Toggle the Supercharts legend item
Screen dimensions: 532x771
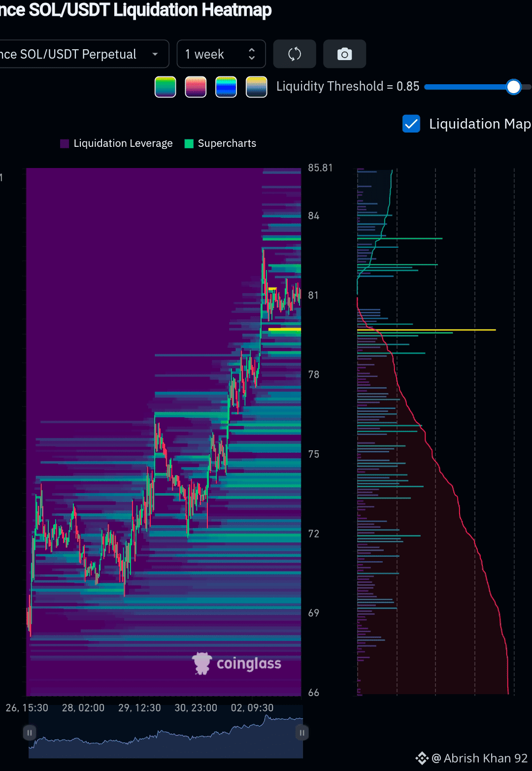[x=220, y=143]
